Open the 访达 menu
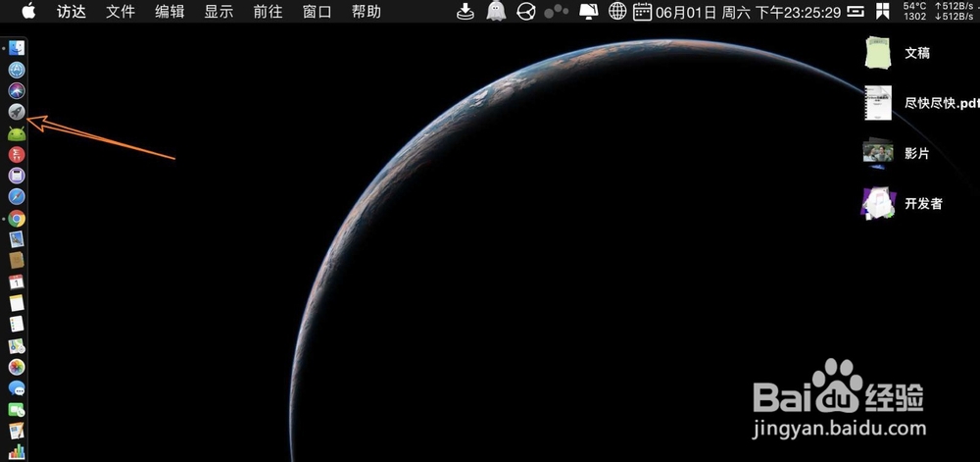The width and height of the screenshot is (980, 462). 72,11
